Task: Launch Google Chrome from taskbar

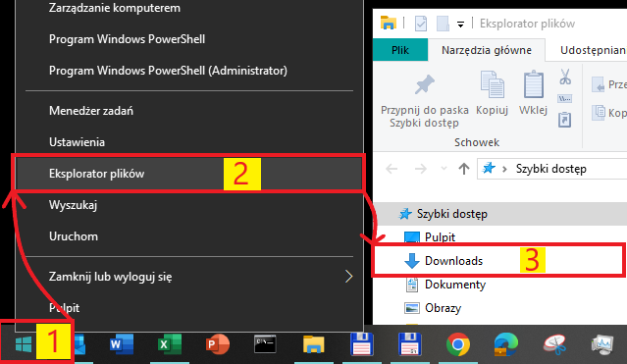Action: [458, 344]
